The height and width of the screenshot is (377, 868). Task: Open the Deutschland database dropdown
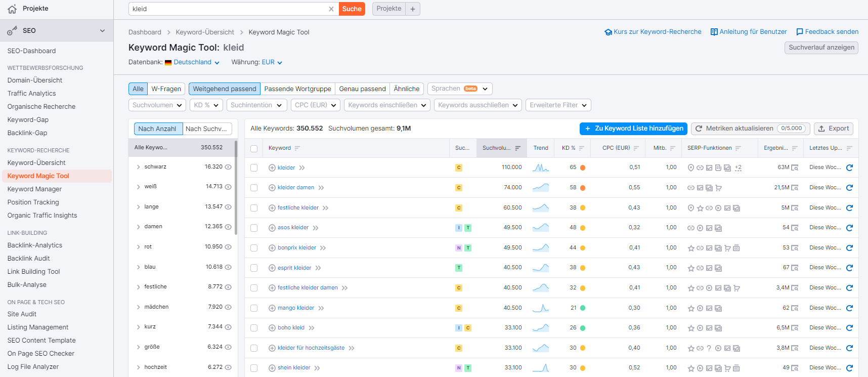(192, 62)
